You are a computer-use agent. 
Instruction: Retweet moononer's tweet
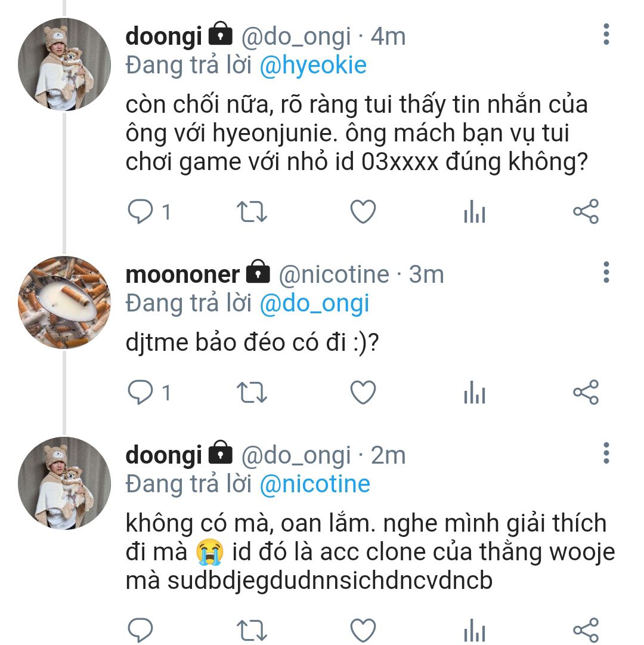[x=252, y=393]
